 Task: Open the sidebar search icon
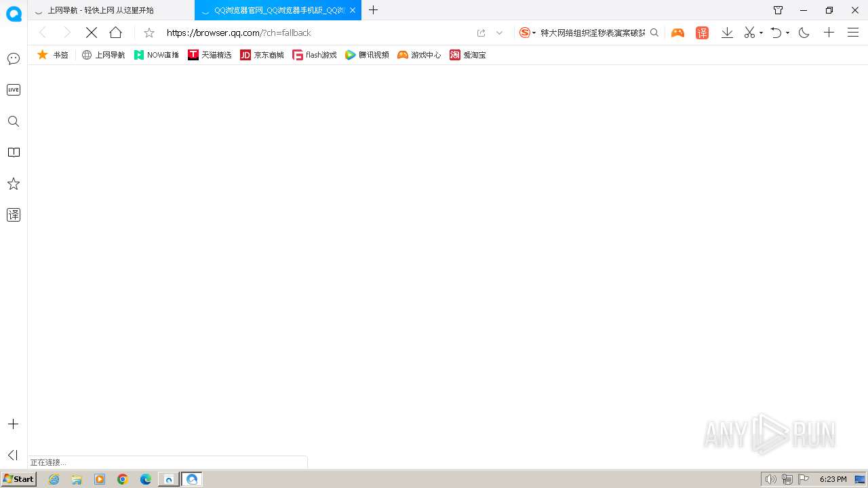[14, 121]
